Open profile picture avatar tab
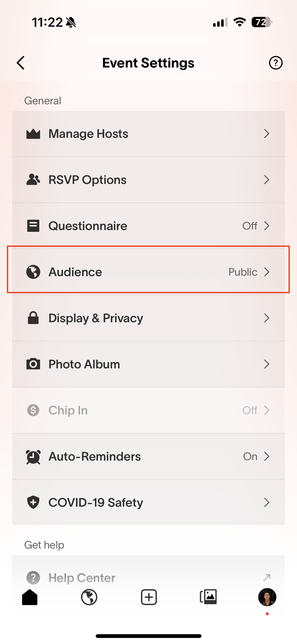The image size is (297, 644). click(x=267, y=597)
